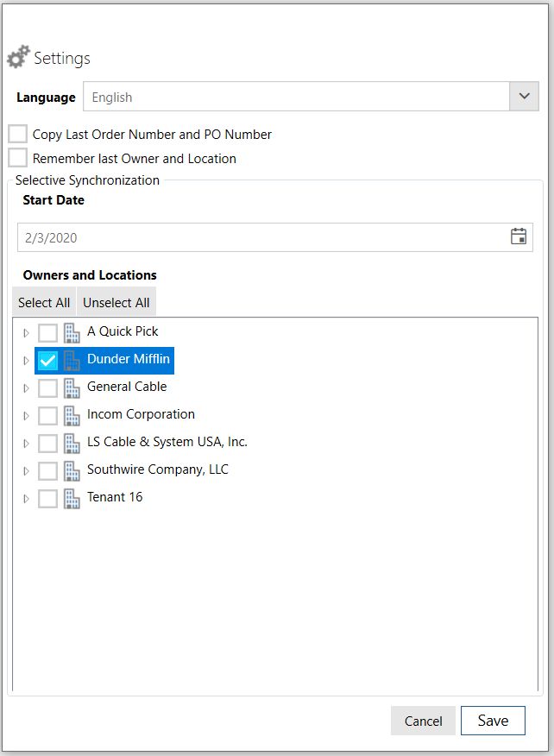Image resolution: width=554 pixels, height=756 pixels.
Task: Check the A Quick Pick owner checkbox
Action: (x=47, y=332)
